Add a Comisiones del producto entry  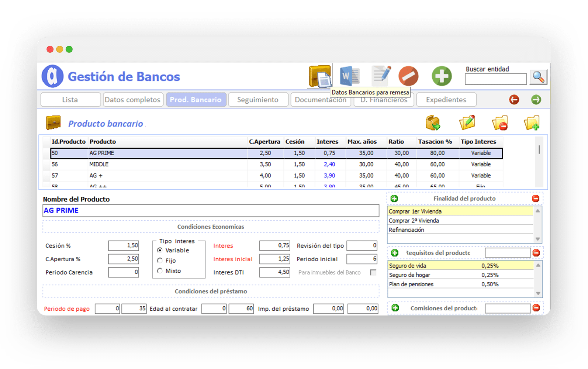[395, 308]
